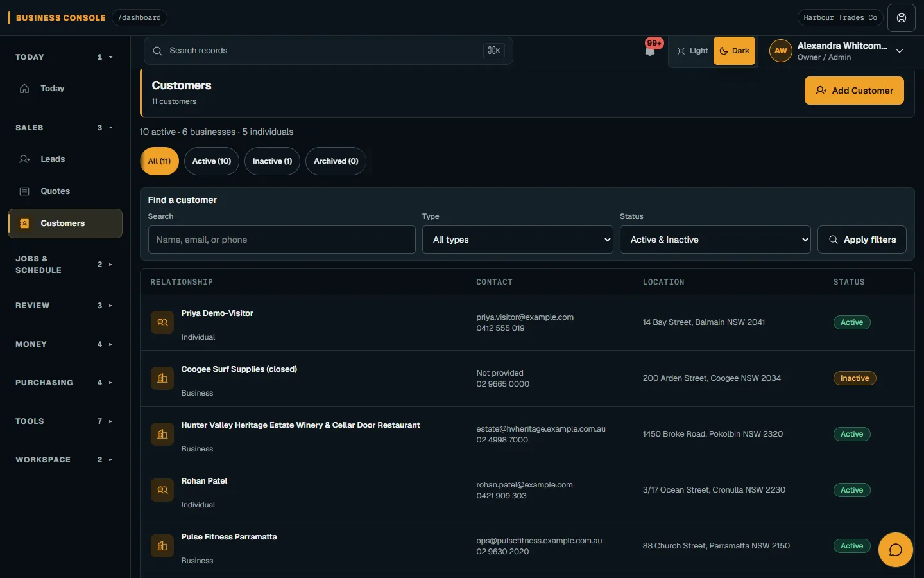
Task: Expand the Jobs & Schedule section
Action: click(x=64, y=265)
